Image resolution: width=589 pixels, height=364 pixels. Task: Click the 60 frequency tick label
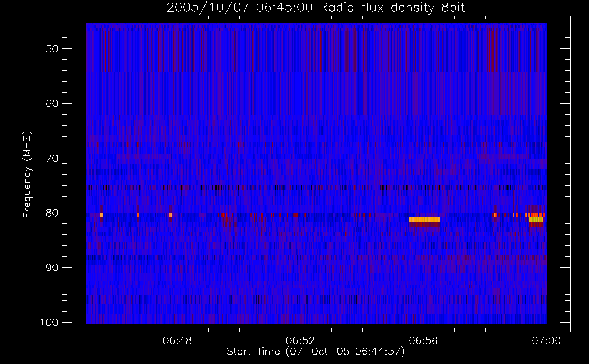point(52,103)
